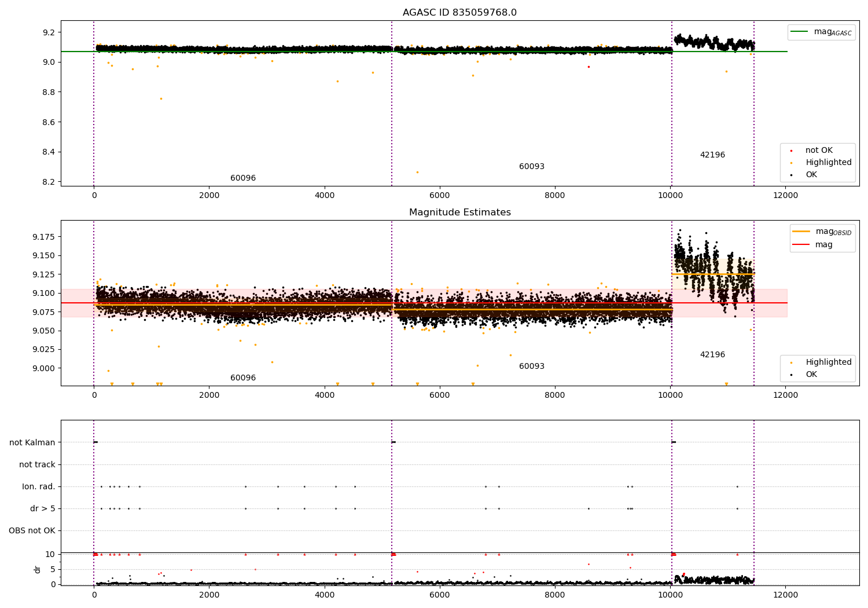Screen dimensions: 868x608
Task: Click the mag AGASC legend entry in the top plot
Action: pyautogui.click(x=821, y=32)
